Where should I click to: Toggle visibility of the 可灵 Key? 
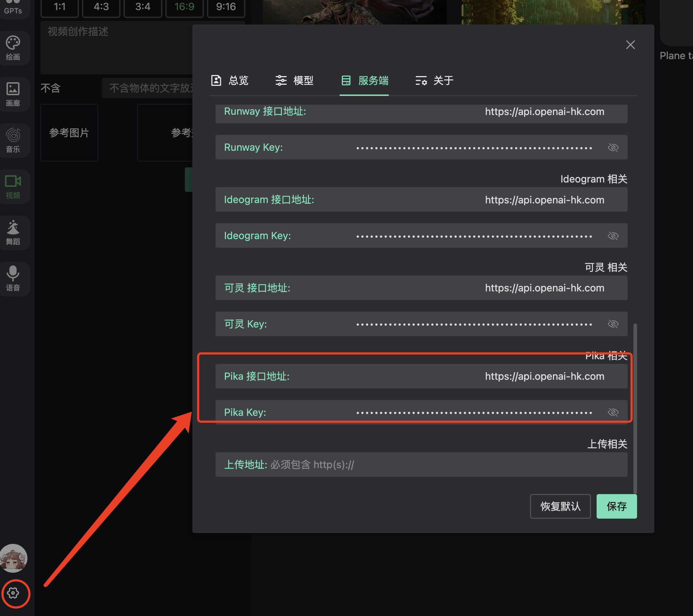tap(613, 324)
